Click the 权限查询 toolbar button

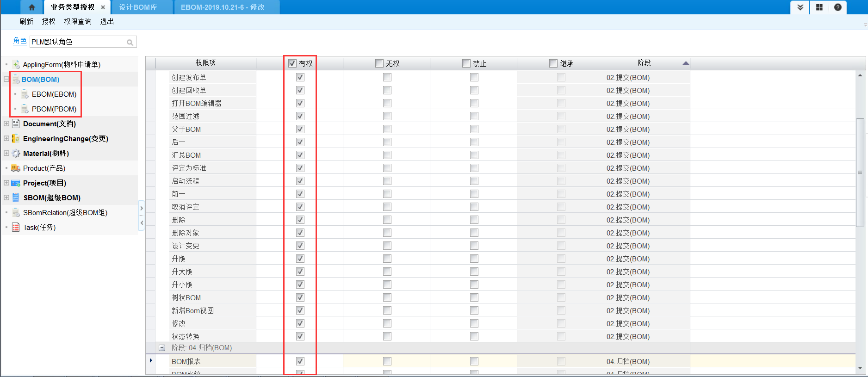pyautogui.click(x=78, y=22)
